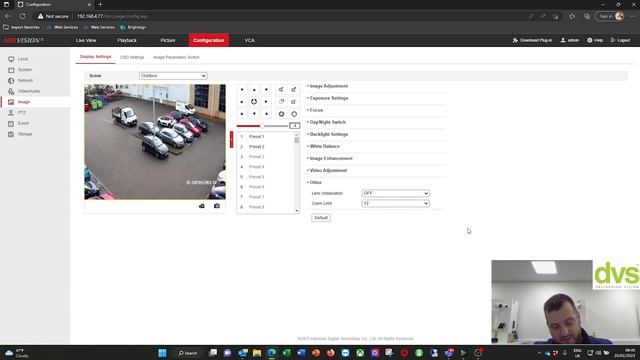Viewport: 640px width, 360px height.
Task: Capture a snapshot with the camera icon
Action: click(x=217, y=206)
